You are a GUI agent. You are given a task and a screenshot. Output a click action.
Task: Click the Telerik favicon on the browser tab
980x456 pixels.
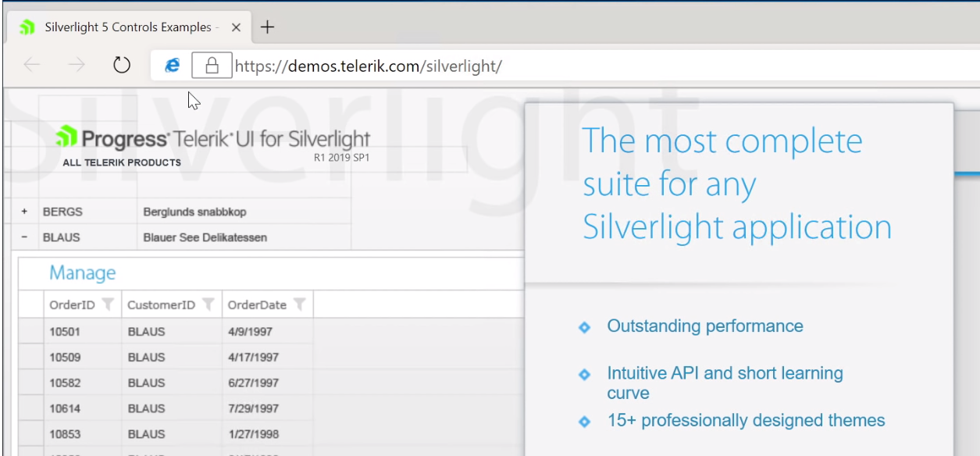tap(27, 27)
